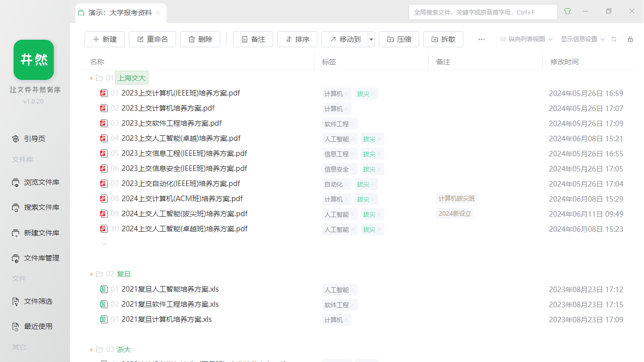
Task: Toggle the lock icon on the toolbar
Action: [x=630, y=38]
